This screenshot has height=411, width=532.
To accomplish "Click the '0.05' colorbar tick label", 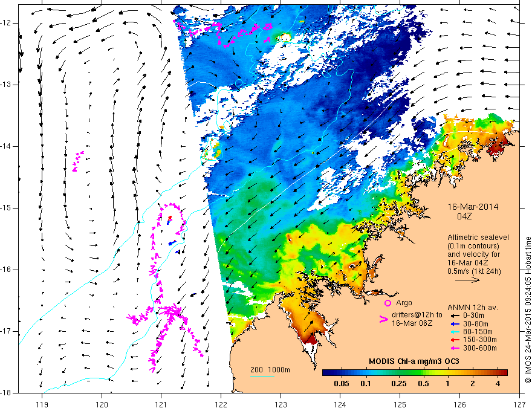I will point(342,384).
